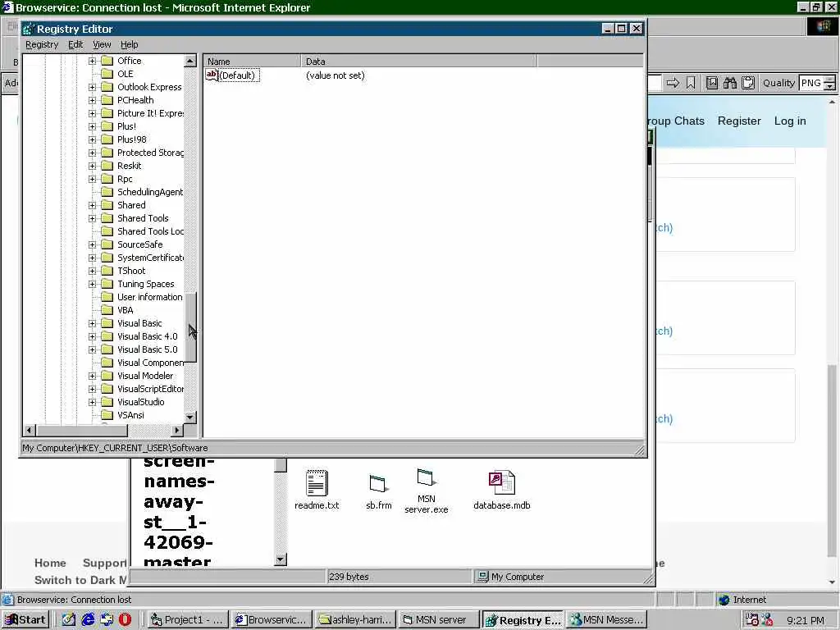
Task: Select the TShoot key
Action: point(131,271)
